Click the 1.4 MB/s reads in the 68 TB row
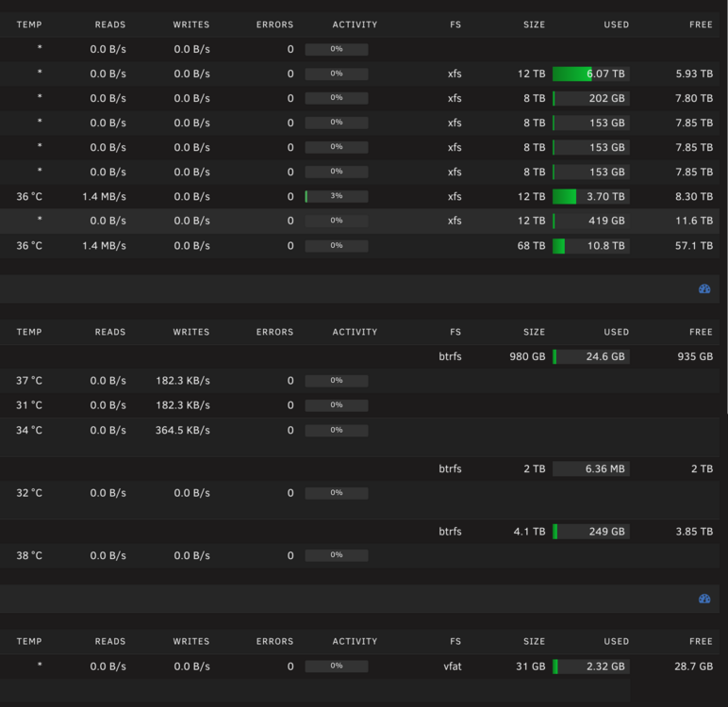728x707 pixels. pyautogui.click(x=104, y=246)
